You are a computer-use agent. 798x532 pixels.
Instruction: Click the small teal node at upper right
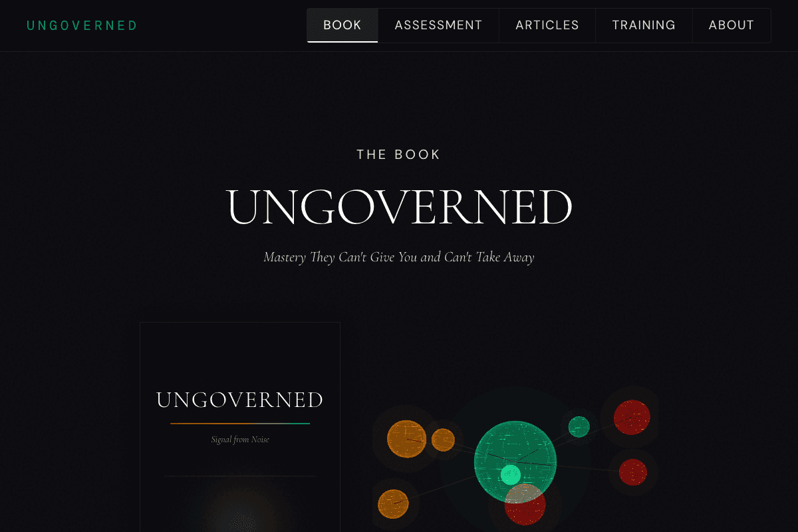click(579, 426)
